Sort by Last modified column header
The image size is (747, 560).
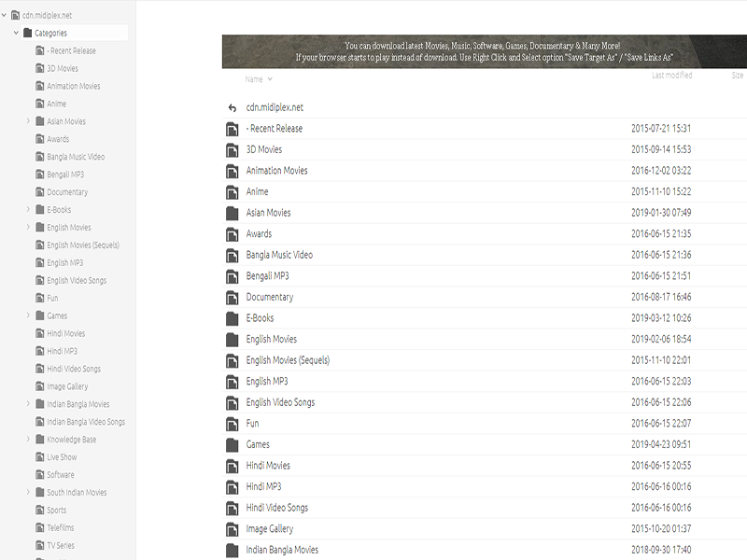(671, 76)
